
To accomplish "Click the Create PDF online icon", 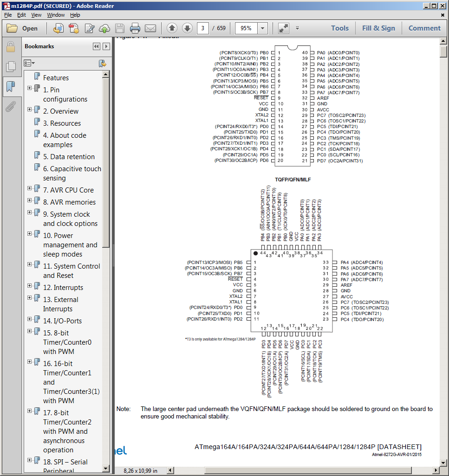I will (59, 28).
